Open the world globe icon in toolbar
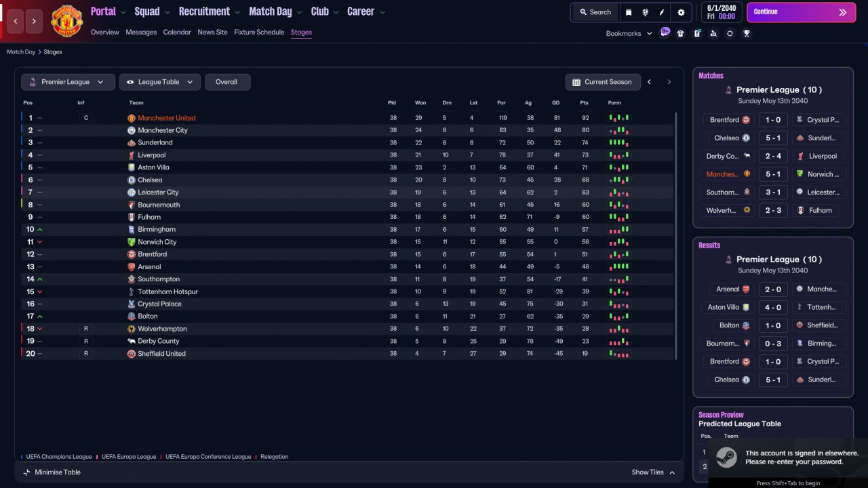Viewport: 868px width, 488px height. (x=645, y=12)
